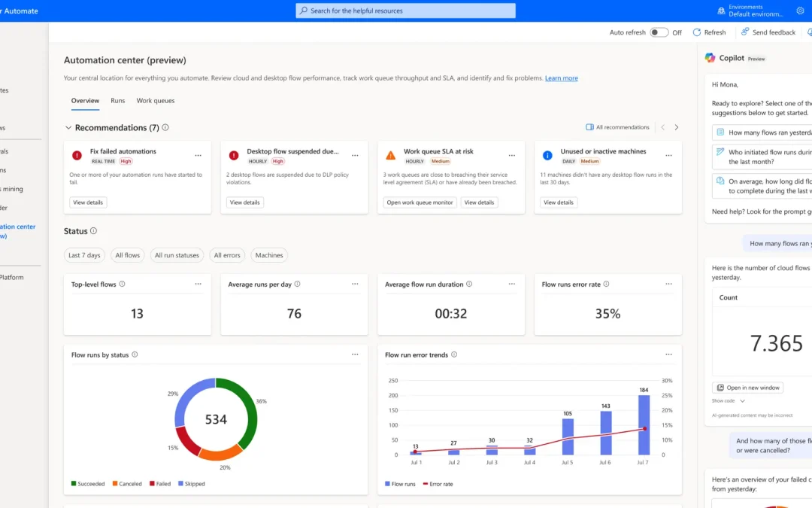Click the search resources field

point(405,11)
